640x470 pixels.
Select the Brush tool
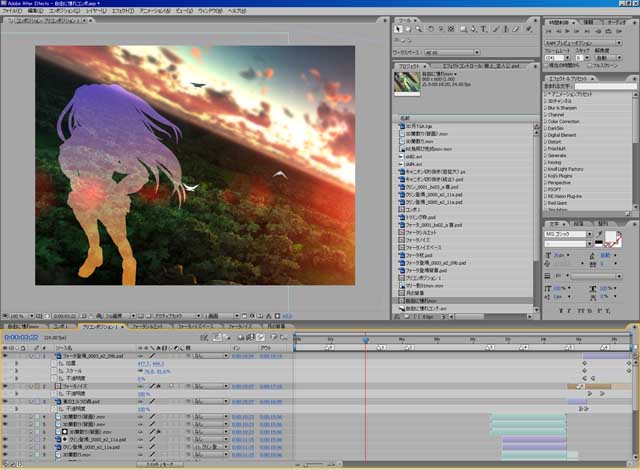tap(496, 29)
